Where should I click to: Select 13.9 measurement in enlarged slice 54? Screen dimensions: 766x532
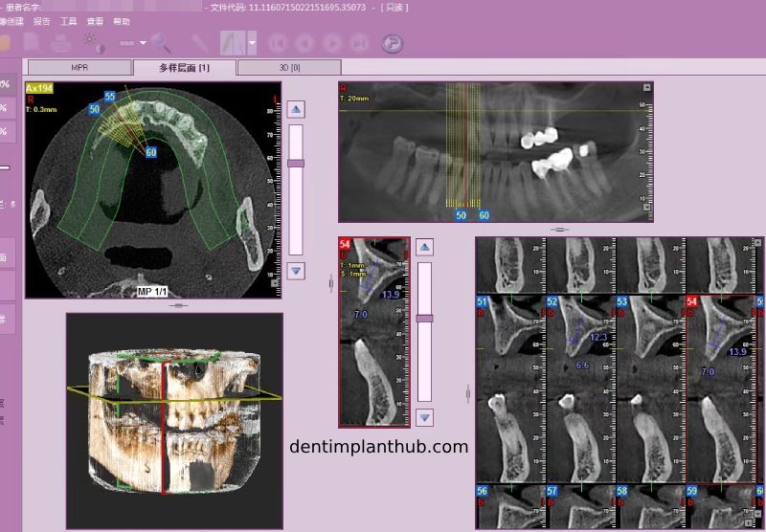[x=391, y=295]
